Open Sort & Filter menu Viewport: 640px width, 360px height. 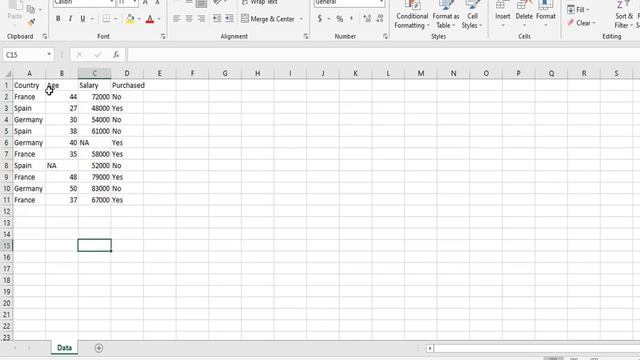click(624, 15)
